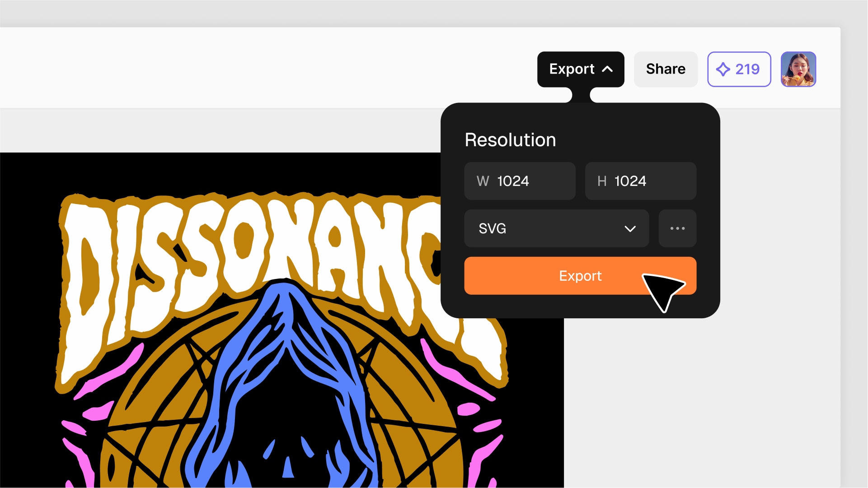Viewport: 868px width, 488px height.
Task: Open the Share dialog
Action: tap(666, 69)
